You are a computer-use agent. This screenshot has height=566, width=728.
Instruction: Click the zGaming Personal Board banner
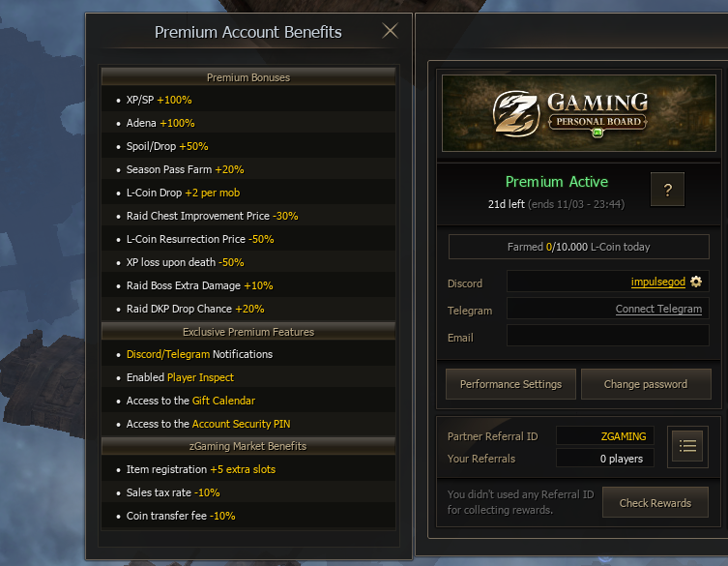[578, 113]
